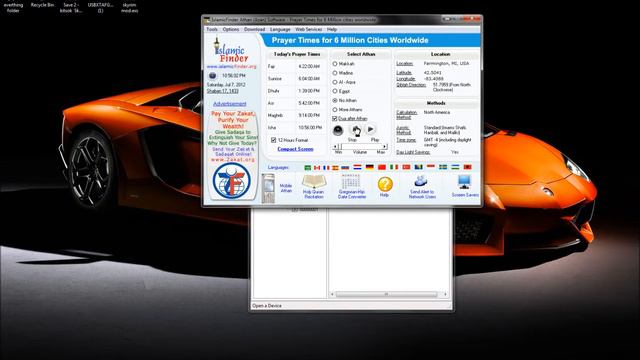640x360 pixels.
Task: Open the Language menu
Action: coord(280,29)
